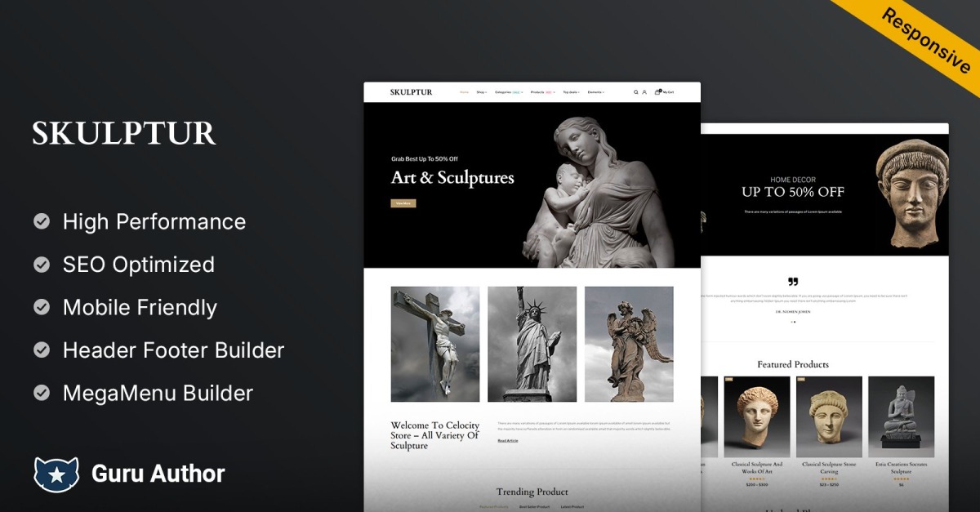The height and width of the screenshot is (512, 980).
Task: Expand the Top deals dropdown menu
Action: pyautogui.click(x=571, y=92)
